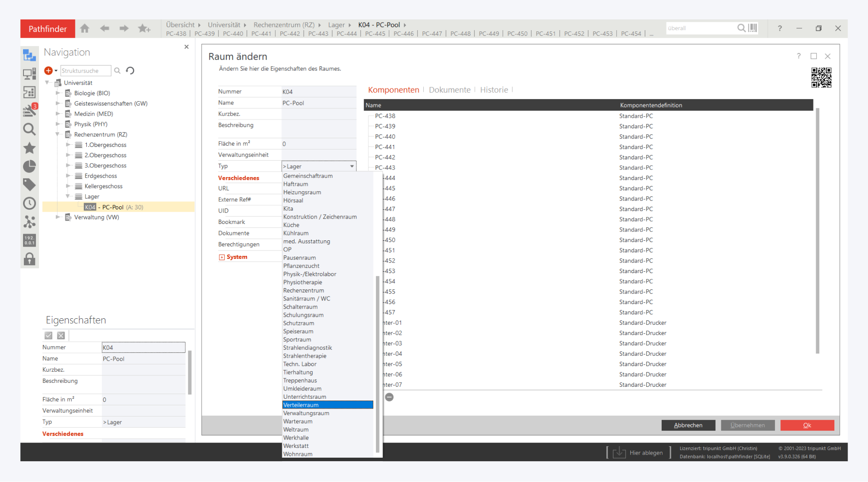Open the tools sidebar icon with badge 3
Viewport: 868px width, 482px height.
[x=30, y=110]
